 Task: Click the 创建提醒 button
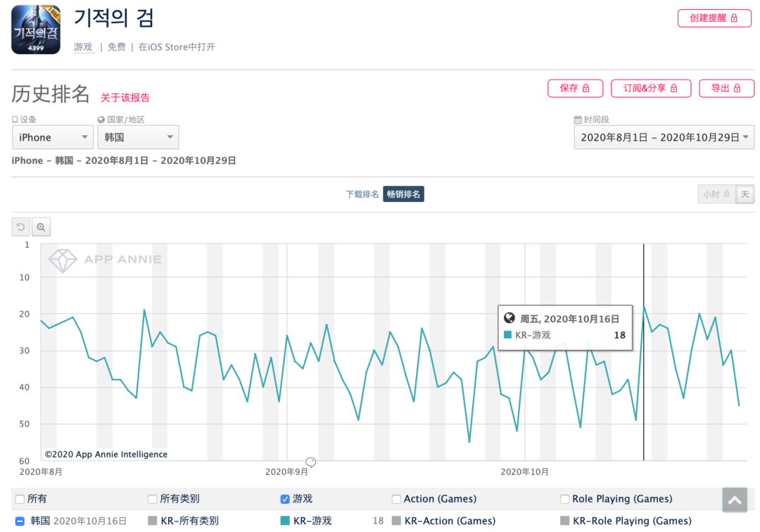click(714, 18)
